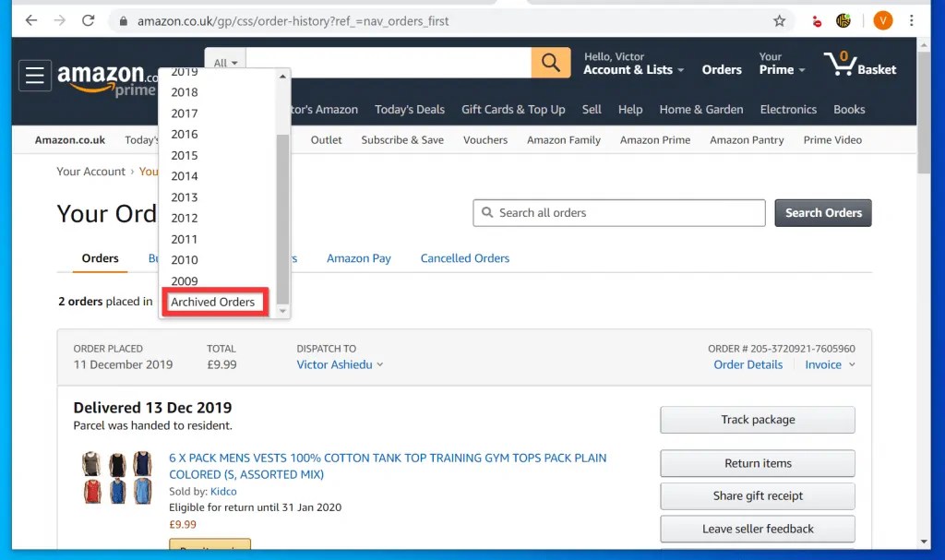
Task: Open the Sell link
Action: point(592,109)
